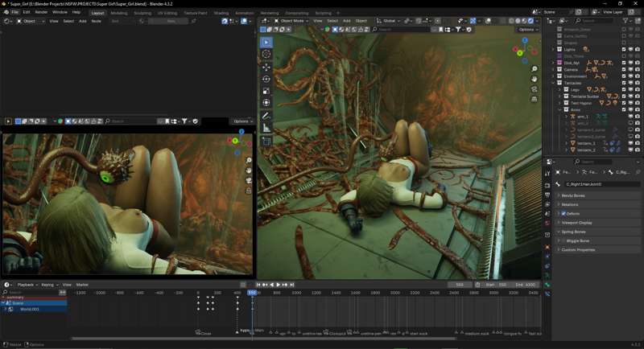The width and height of the screenshot is (644, 349).
Task: Select the Cursor tool in viewport toolbar
Action: tap(266, 54)
